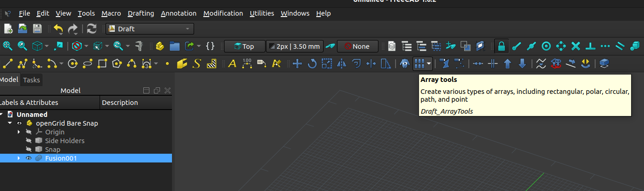The height and width of the screenshot is (191, 644).
Task: Pick the Draft Polygon tool
Action: click(117, 64)
